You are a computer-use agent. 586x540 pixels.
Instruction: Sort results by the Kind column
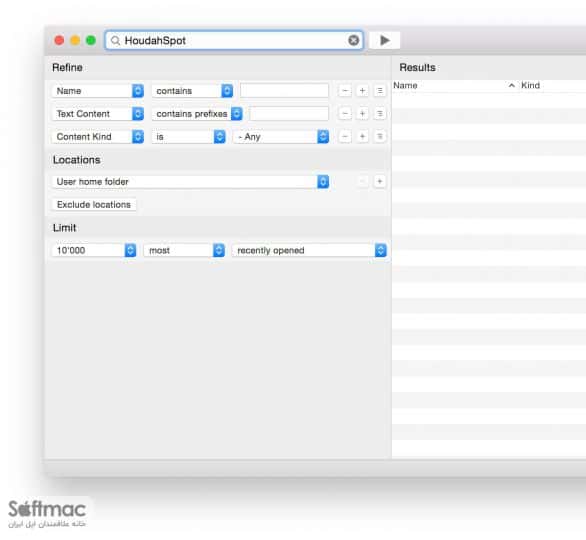pos(530,86)
